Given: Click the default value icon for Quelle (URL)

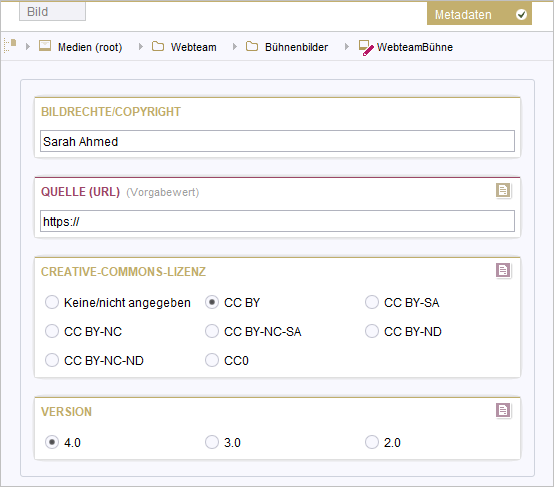Looking at the screenshot, I should coord(503,190).
